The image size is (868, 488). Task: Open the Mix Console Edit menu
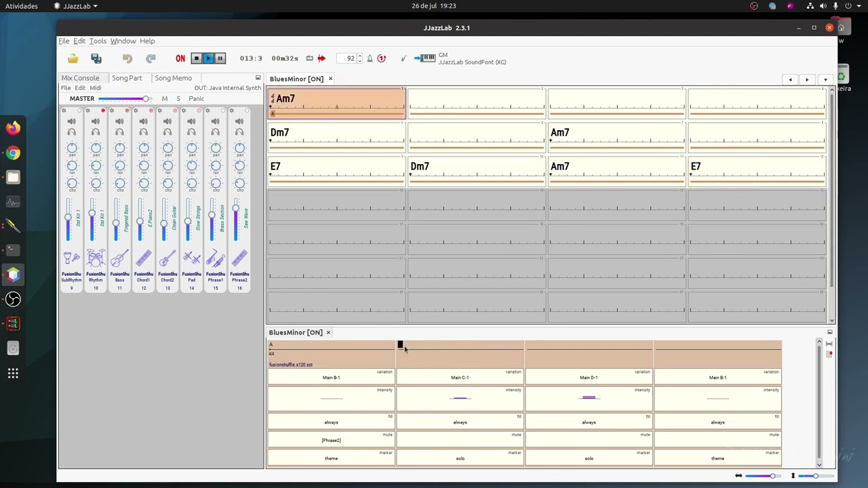point(80,88)
